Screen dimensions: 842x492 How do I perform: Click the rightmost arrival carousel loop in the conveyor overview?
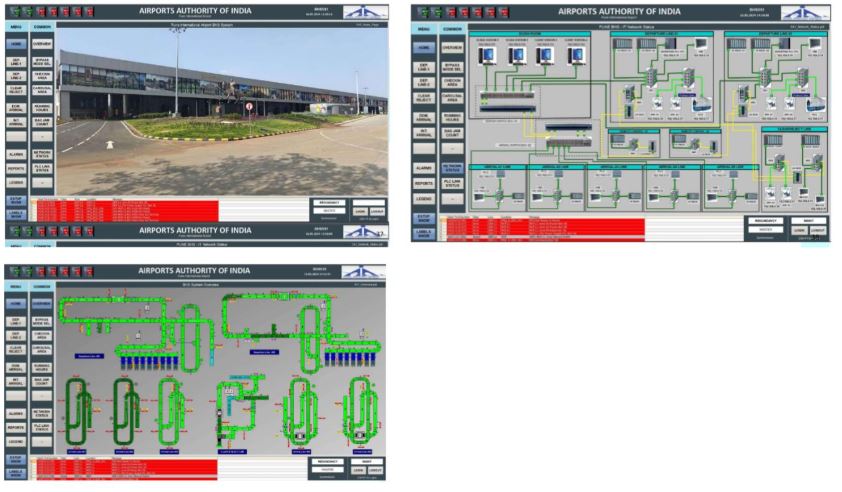tap(364, 412)
